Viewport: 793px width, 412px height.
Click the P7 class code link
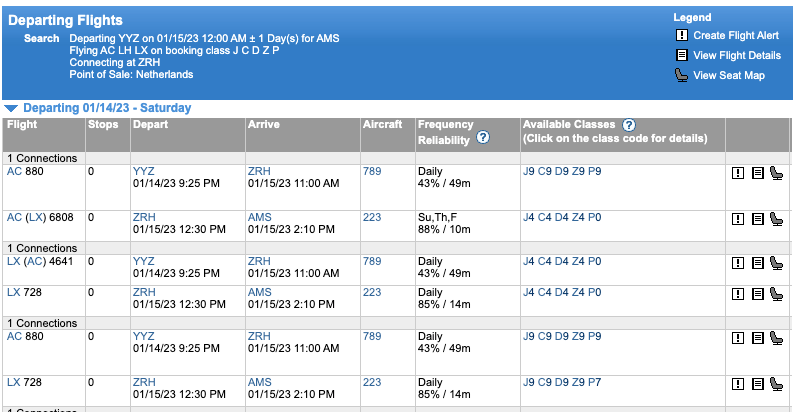[595, 382]
